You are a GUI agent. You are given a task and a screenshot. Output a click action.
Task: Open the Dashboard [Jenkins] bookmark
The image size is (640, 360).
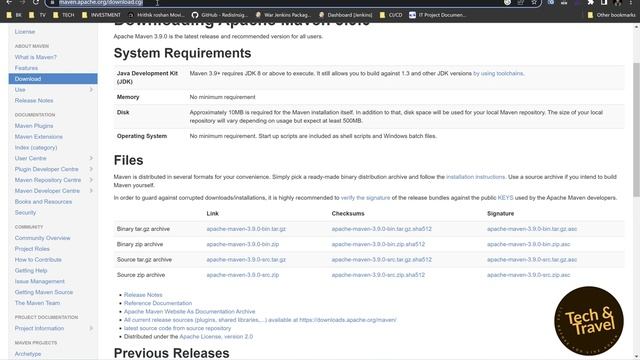point(345,15)
